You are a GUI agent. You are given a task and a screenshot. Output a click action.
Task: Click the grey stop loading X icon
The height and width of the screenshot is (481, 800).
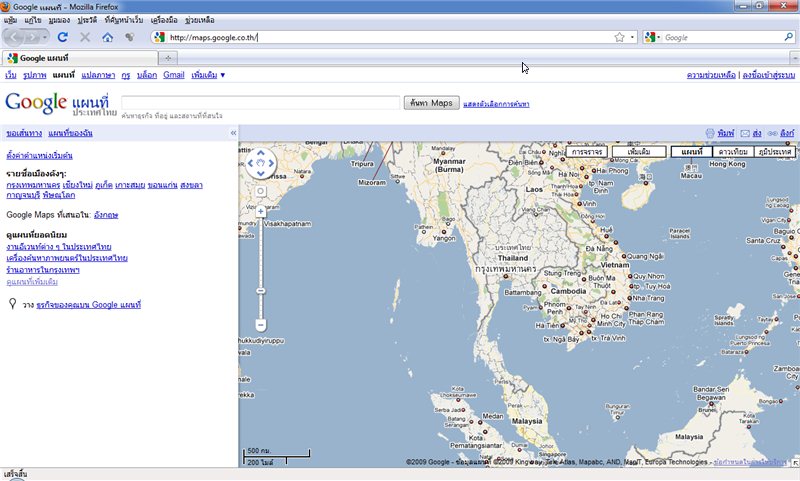(x=85, y=37)
